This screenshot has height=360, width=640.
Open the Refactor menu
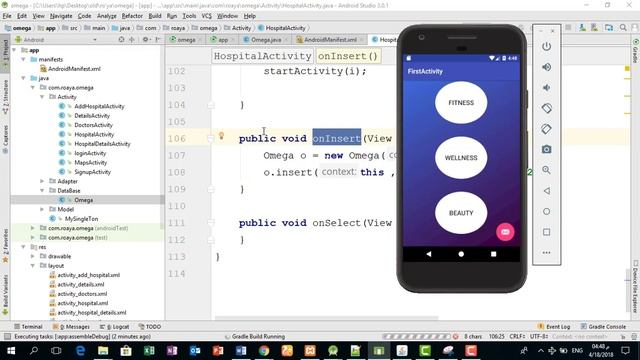[x=132, y=16]
